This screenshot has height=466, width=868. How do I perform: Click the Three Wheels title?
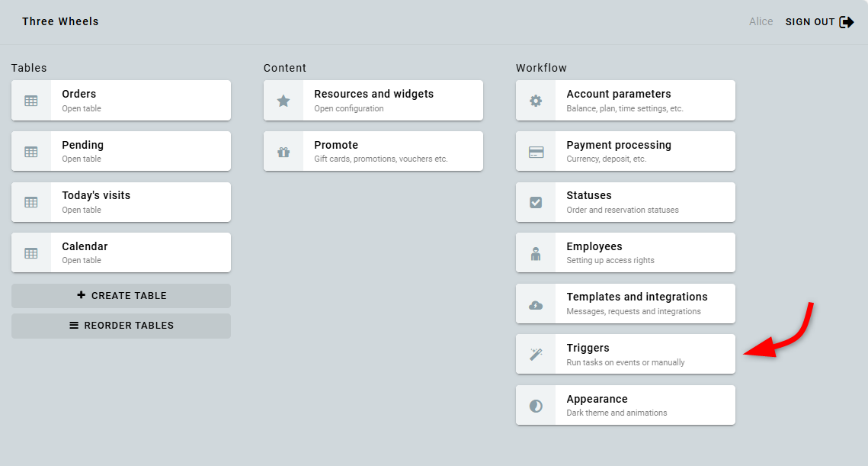(x=60, y=21)
